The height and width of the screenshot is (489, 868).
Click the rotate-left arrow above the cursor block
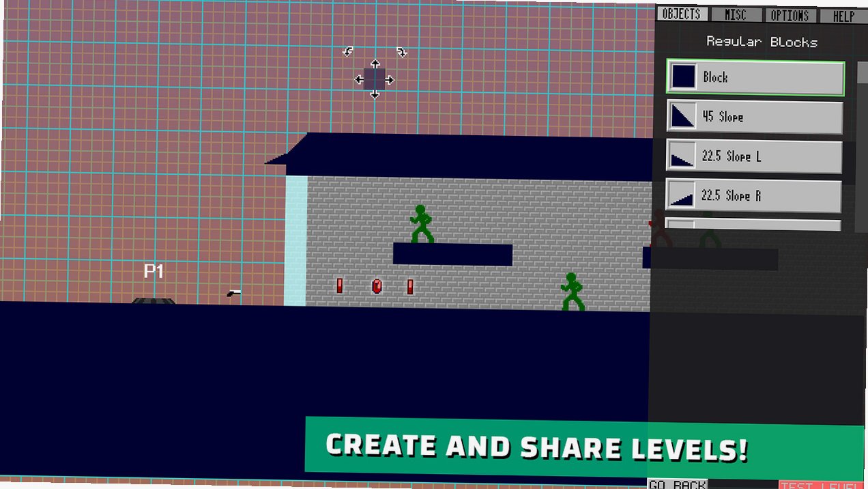(348, 51)
